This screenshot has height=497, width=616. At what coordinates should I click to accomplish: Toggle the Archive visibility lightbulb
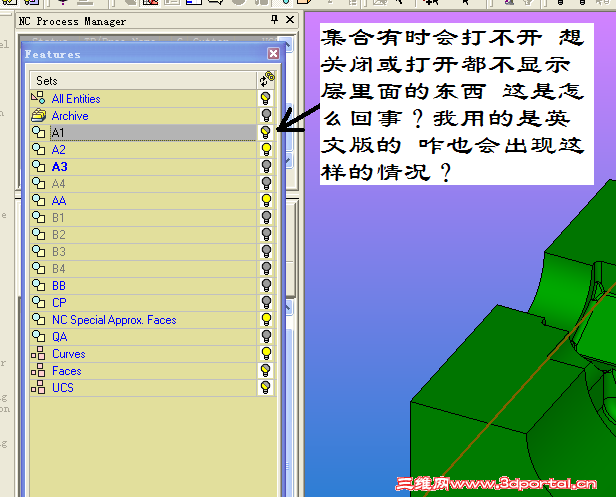click(266, 116)
